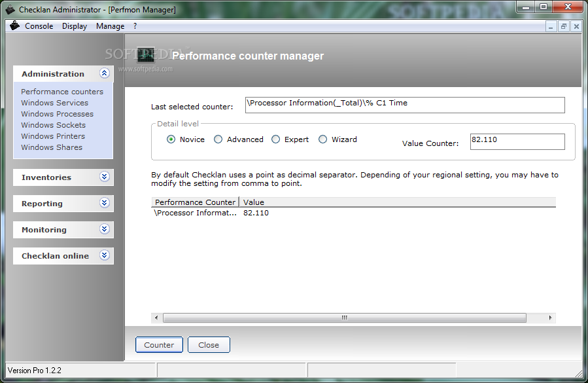Click the Inventories panel header

(x=63, y=177)
